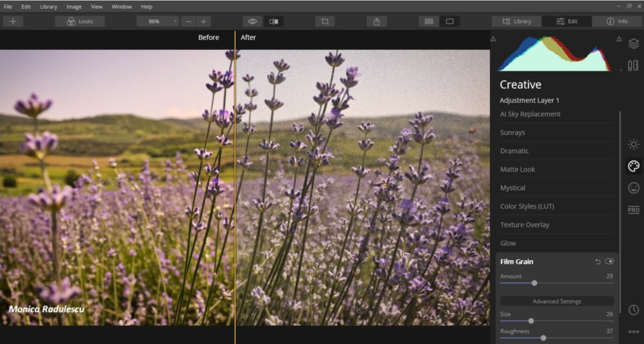Open the Image menu
Image resolution: width=644 pixels, height=344 pixels.
74,7
